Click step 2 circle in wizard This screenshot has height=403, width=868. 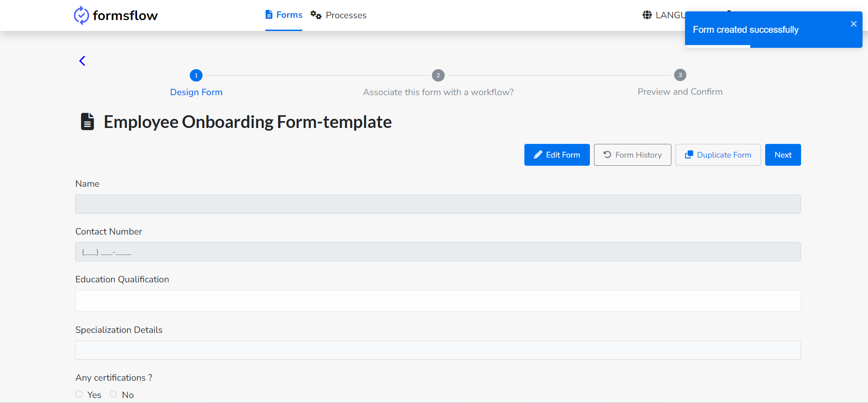(438, 75)
